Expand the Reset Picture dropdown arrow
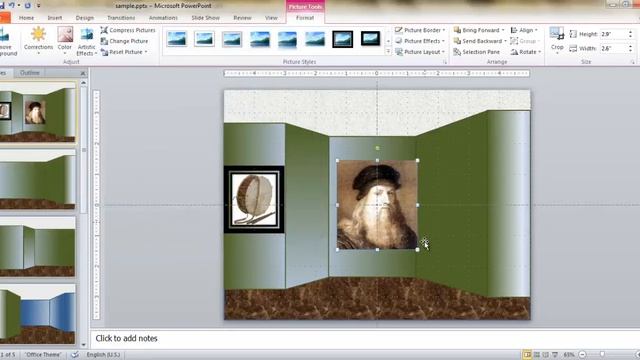The height and width of the screenshot is (360, 640). (146, 52)
